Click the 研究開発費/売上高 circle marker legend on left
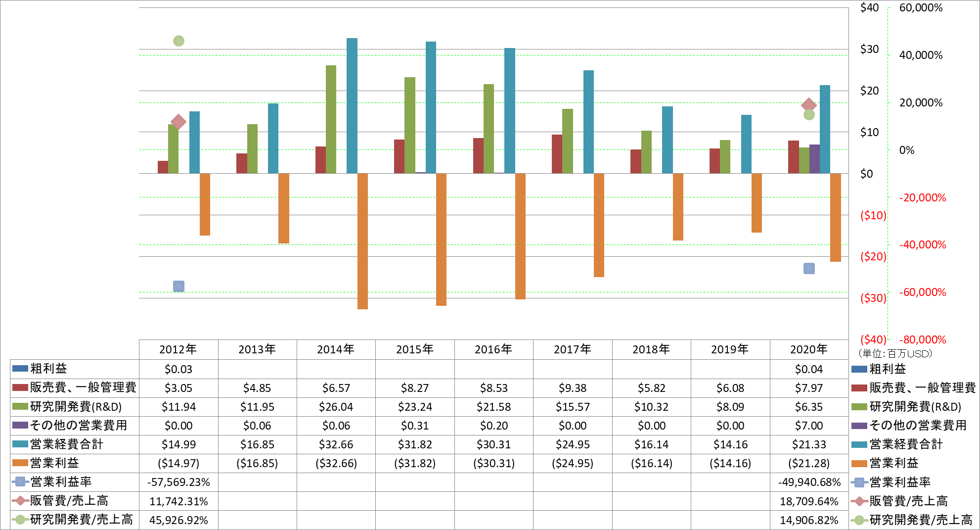This screenshot has height=530, width=980. click(20, 520)
